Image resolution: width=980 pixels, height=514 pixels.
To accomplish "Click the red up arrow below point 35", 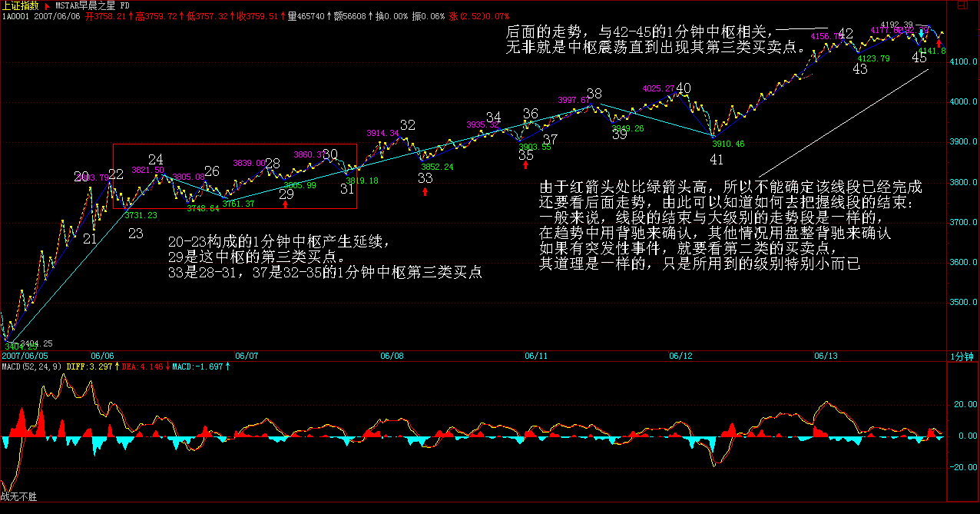I will point(525,164).
